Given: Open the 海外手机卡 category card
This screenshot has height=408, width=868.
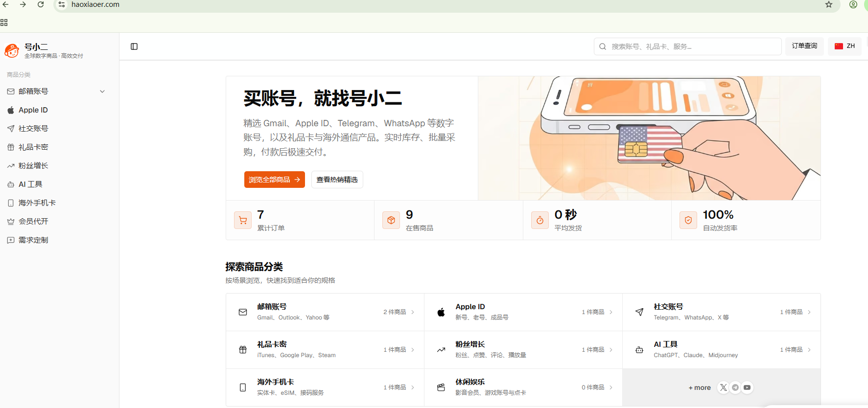Looking at the screenshot, I should [x=325, y=387].
